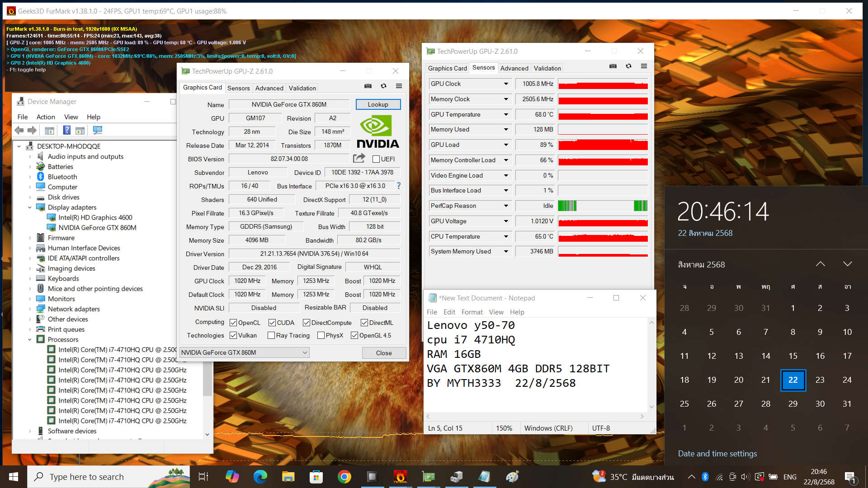Click the BIOS share/export icon
The height and width of the screenshot is (488, 868).
pyautogui.click(x=359, y=158)
